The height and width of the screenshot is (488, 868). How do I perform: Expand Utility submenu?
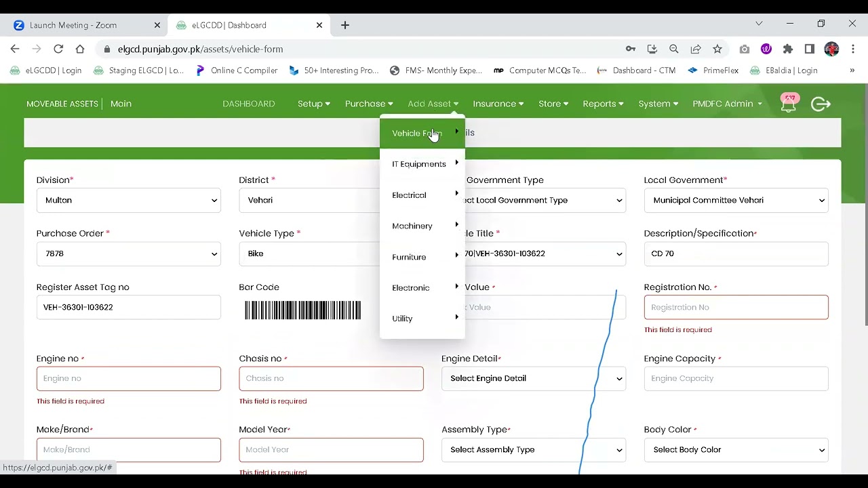pyautogui.click(x=422, y=319)
